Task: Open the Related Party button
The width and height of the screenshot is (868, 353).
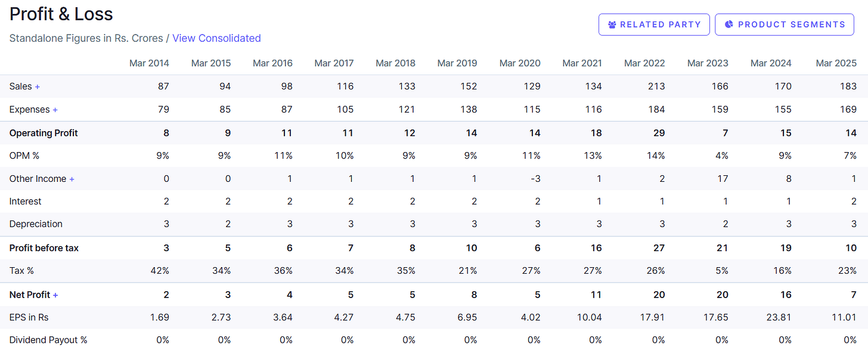Action: [x=654, y=24]
